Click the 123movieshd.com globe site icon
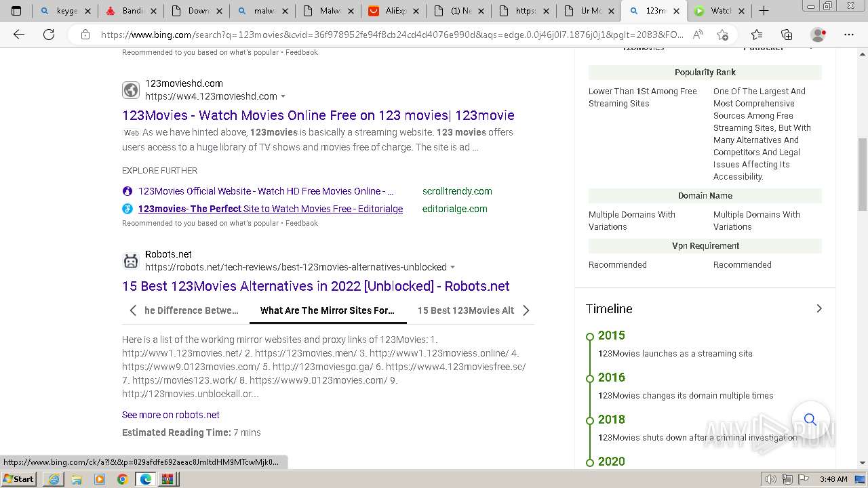Image resolution: width=868 pixels, height=488 pixels. coord(131,89)
